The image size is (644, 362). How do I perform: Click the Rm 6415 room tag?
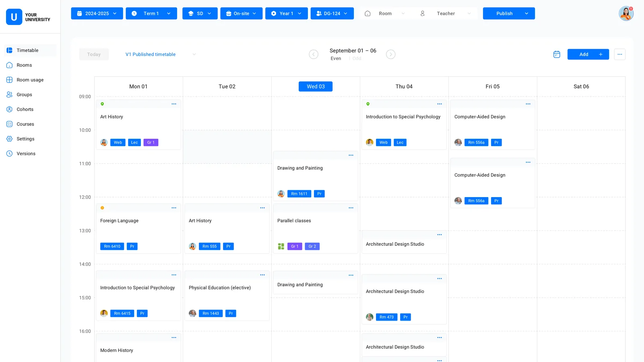tap(122, 313)
